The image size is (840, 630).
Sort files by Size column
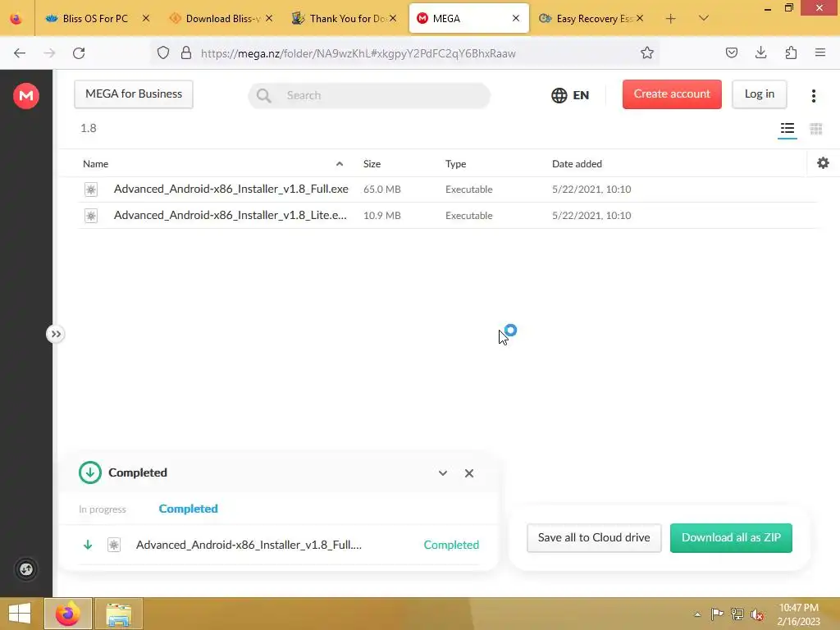(x=372, y=164)
